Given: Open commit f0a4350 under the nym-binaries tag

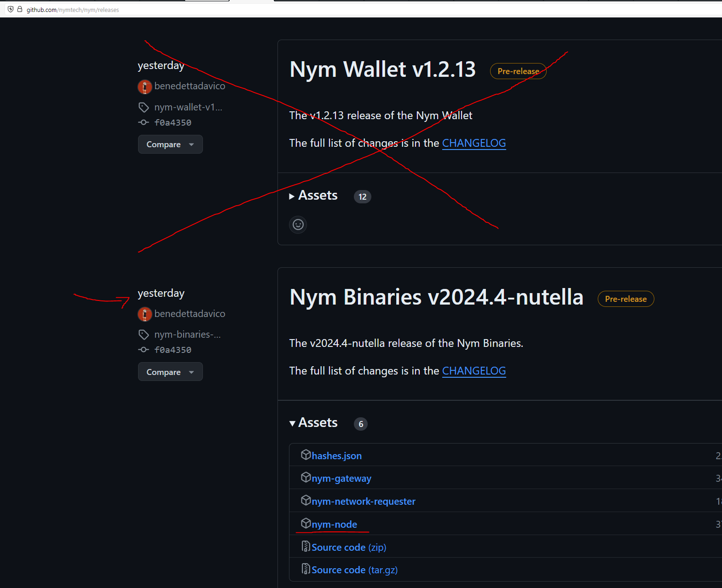Looking at the screenshot, I should click(x=173, y=350).
